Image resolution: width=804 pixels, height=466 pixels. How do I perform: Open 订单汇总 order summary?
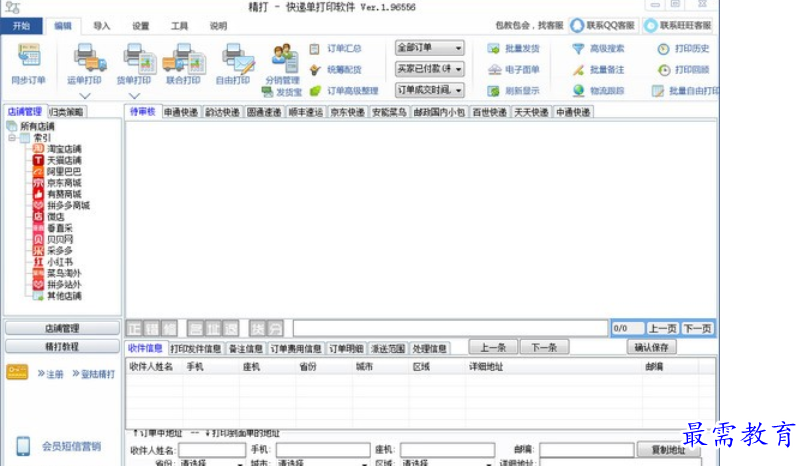tap(336, 49)
